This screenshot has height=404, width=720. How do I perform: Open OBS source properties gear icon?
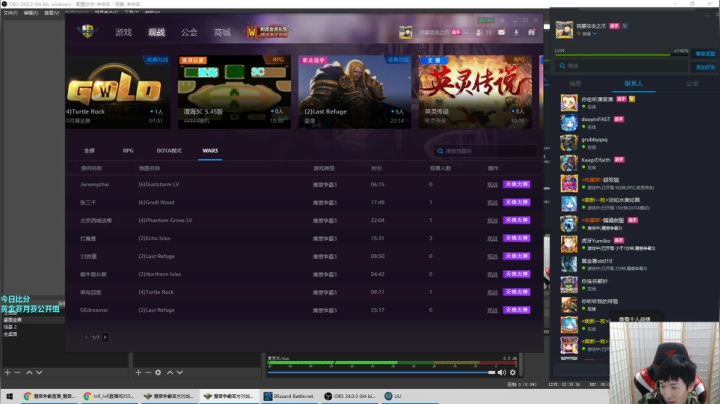click(158, 372)
